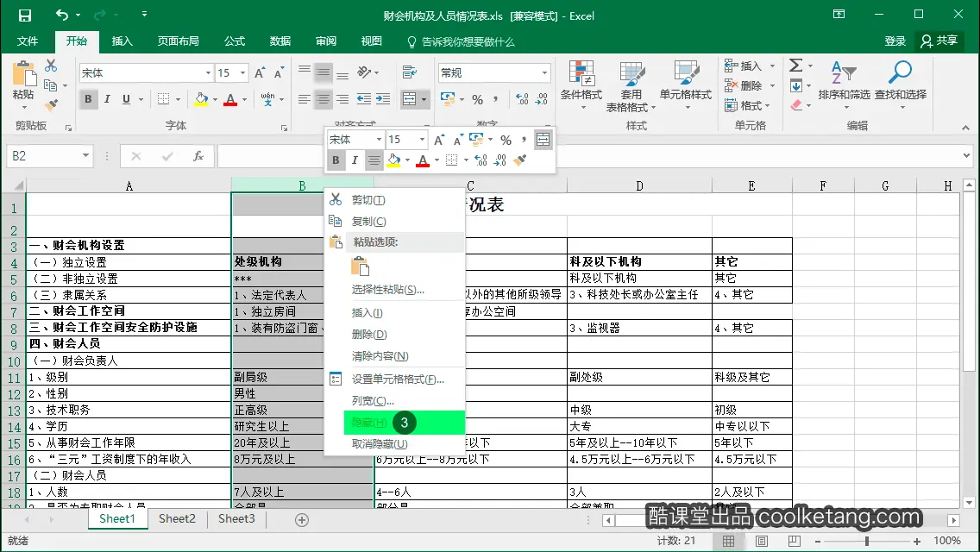The height and width of the screenshot is (552, 980).
Task: Switch to Normal view in status bar
Action: point(729,541)
